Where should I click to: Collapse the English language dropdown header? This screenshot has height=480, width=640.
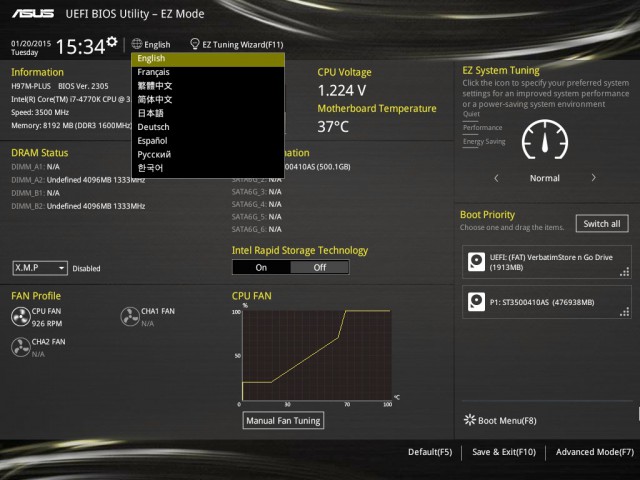pos(151,44)
